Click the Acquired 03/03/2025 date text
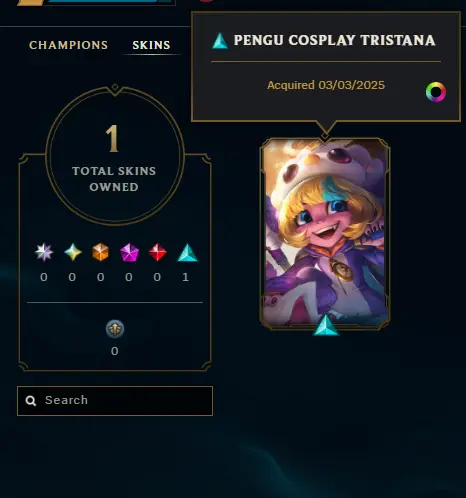This screenshot has height=498, width=466. tap(326, 85)
